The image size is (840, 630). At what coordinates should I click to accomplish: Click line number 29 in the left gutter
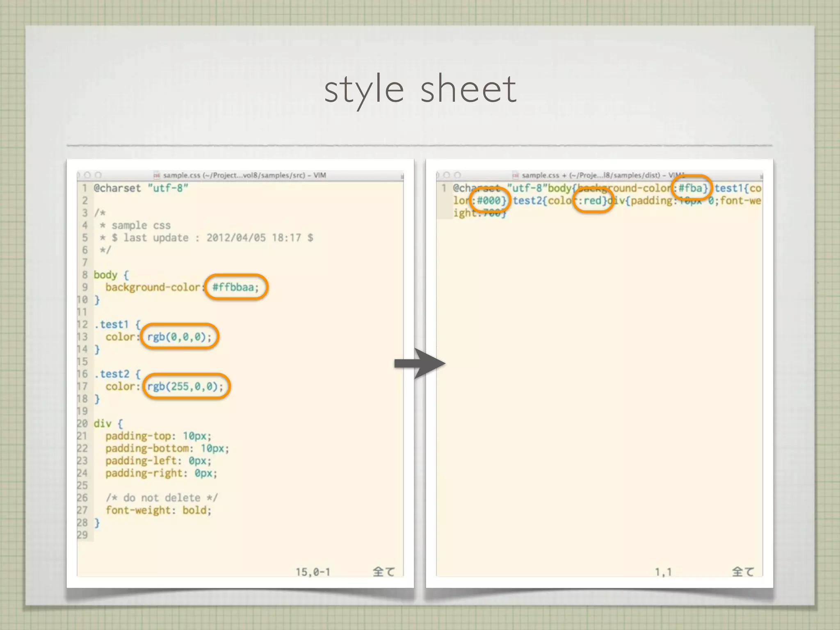tap(82, 535)
